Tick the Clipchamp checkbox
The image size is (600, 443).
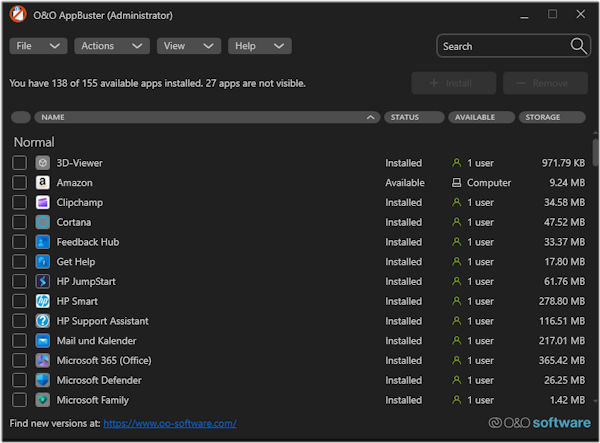(x=20, y=202)
